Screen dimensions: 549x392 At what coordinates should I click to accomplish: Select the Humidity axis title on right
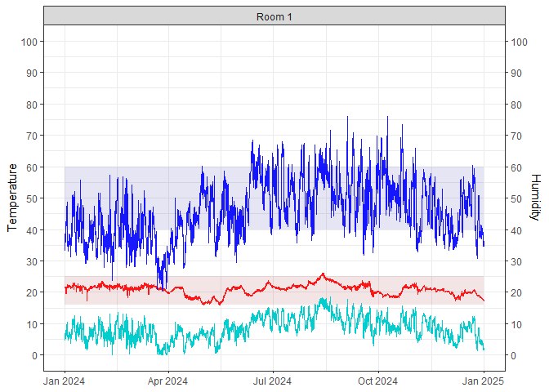[535, 198]
